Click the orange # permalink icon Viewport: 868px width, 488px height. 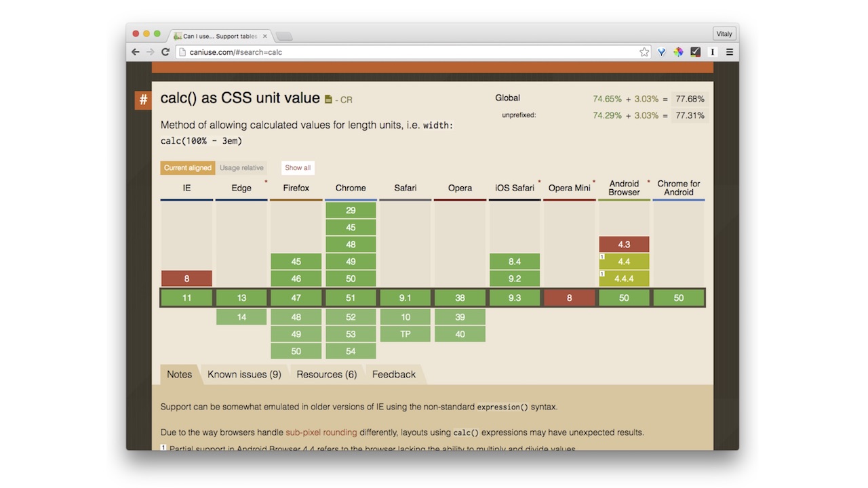pyautogui.click(x=143, y=100)
